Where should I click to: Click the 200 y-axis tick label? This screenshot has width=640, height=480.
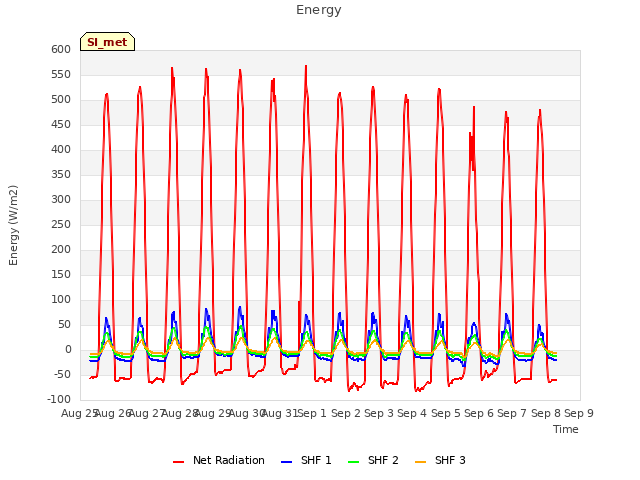click(x=61, y=249)
